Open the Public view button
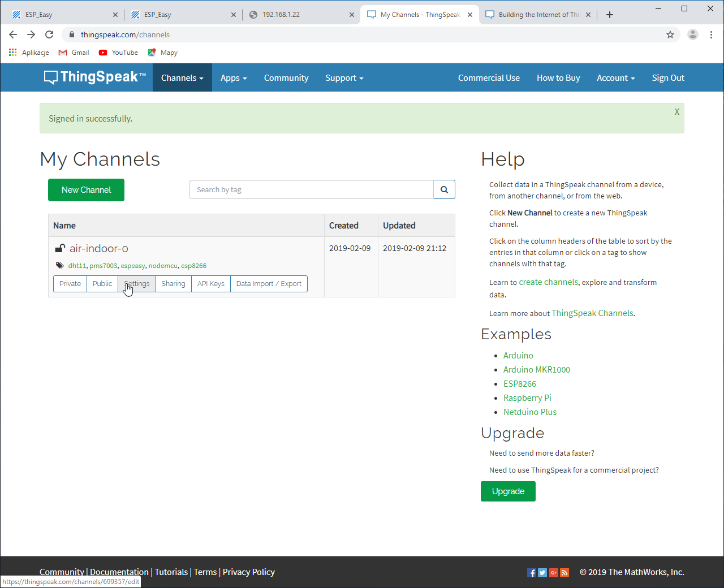Screen dimensions: 724x588 [102, 284]
